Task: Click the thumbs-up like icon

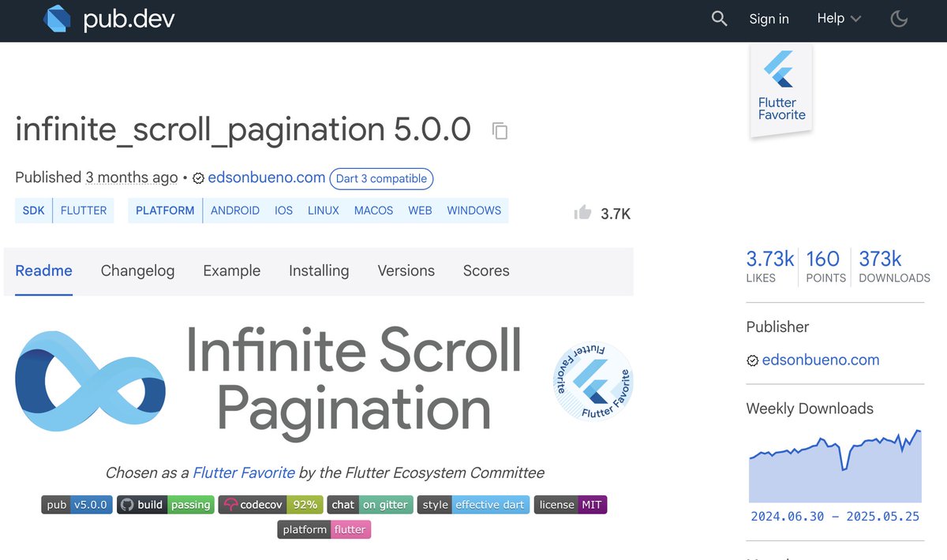Action: [x=583, y=212]
